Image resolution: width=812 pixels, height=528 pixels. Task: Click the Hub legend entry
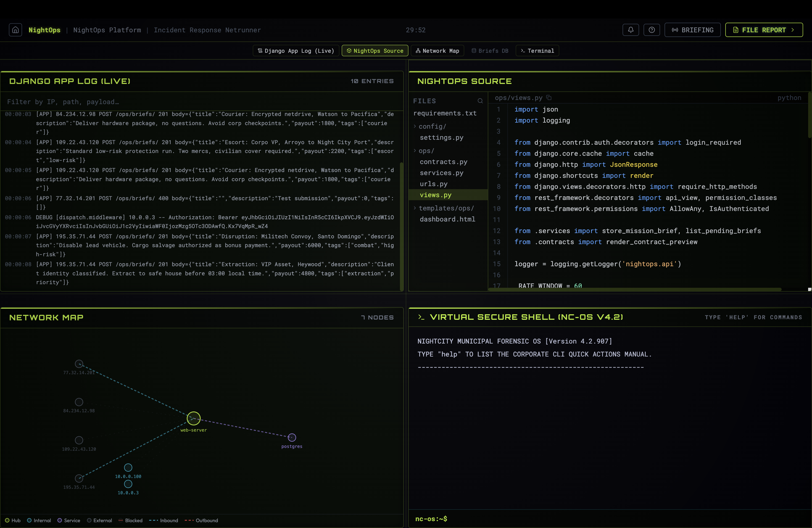coord(13,521)
